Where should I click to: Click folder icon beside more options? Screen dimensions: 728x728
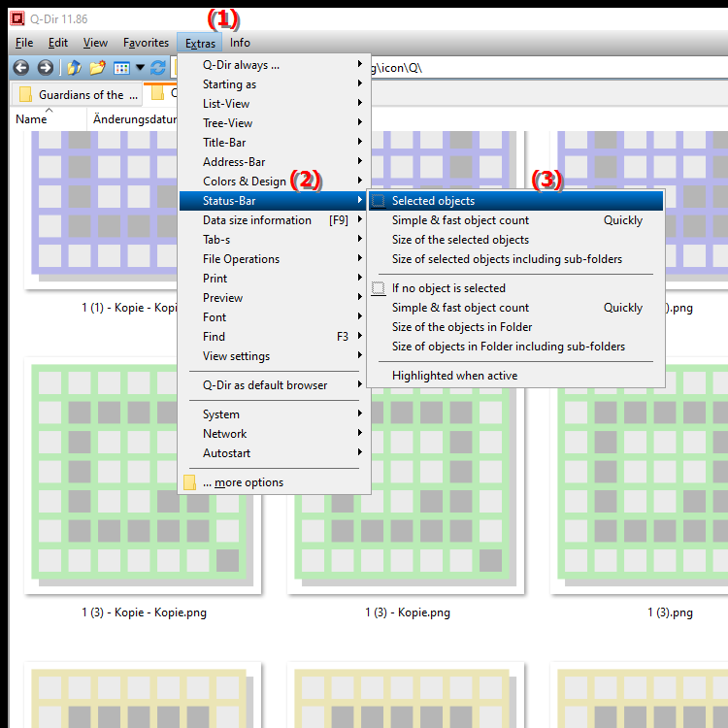pos(189,482)
